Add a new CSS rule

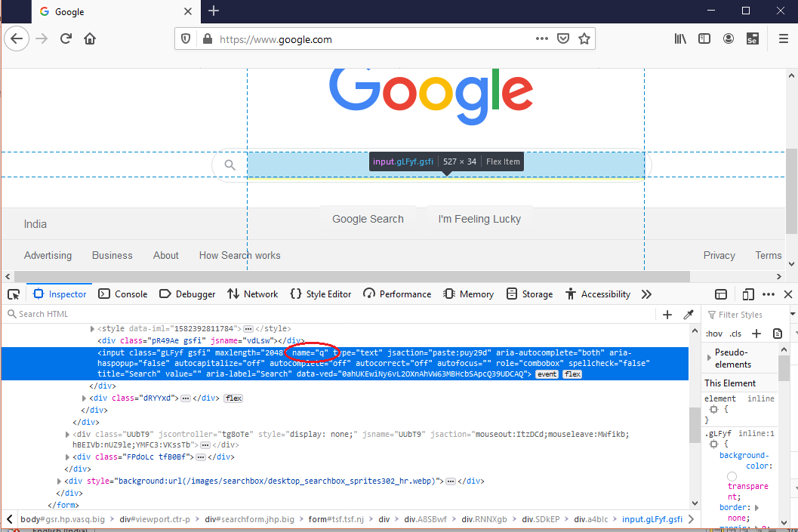point(756,334)
